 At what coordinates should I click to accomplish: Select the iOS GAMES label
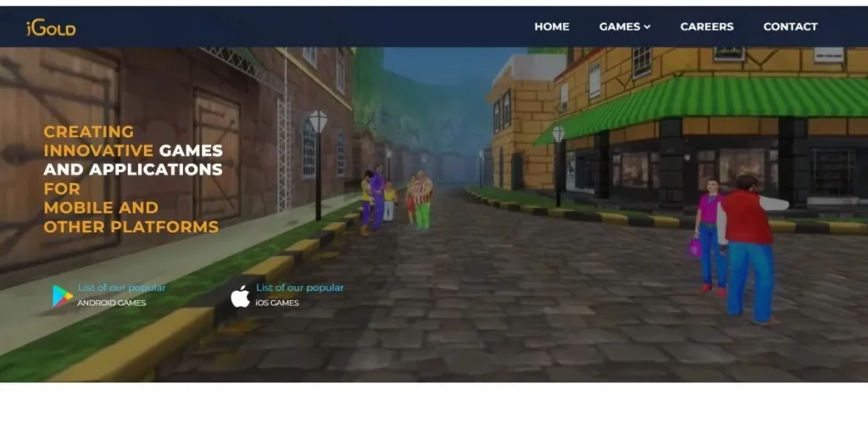pyautogui.click(x=277, y=303)
